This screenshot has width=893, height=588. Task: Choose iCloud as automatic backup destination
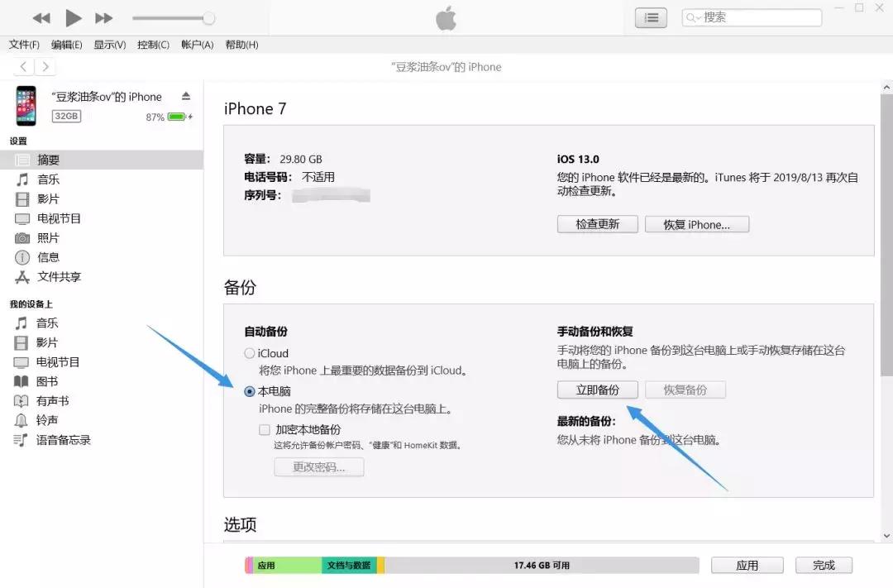pos(249,352)
